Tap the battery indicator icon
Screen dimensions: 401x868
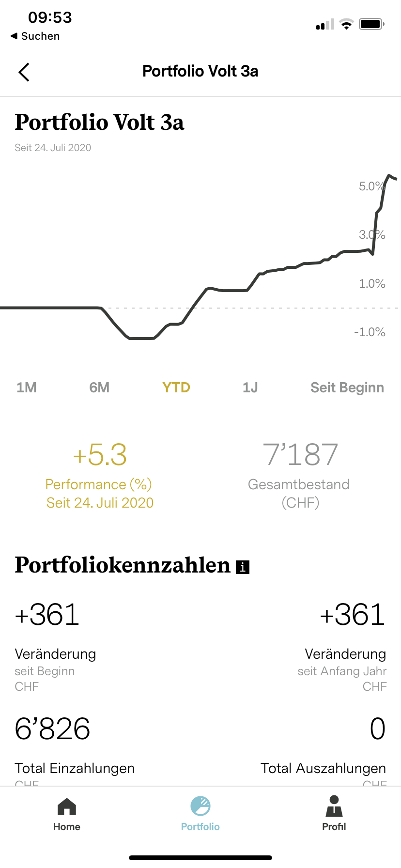371,24
